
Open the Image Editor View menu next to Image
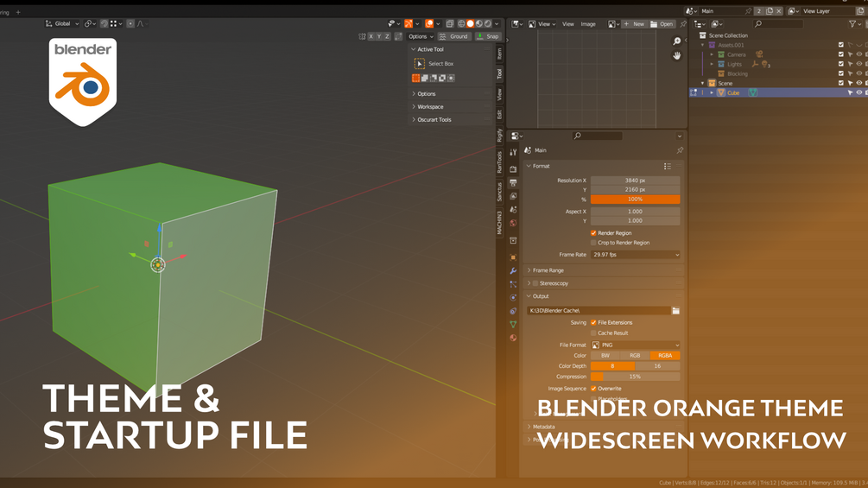(568, 24)
